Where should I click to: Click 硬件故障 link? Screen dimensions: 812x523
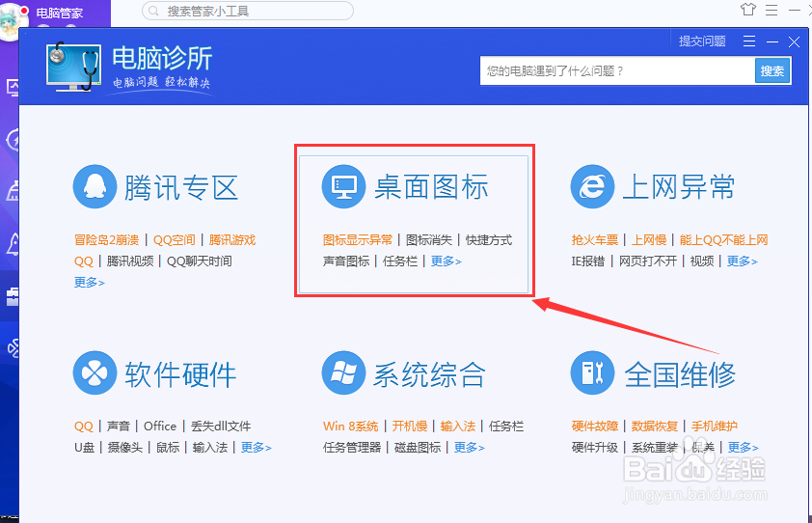594,427
